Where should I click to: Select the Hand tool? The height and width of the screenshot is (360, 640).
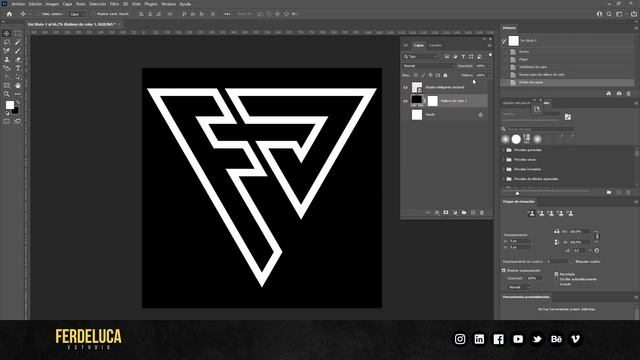coord(18,85)
